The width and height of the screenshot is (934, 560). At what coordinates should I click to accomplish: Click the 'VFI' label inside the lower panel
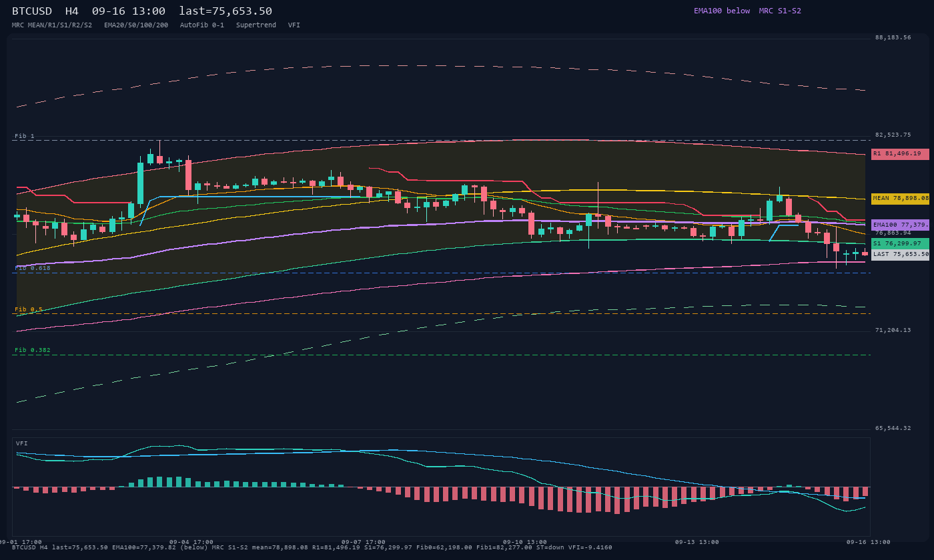pos(22,443)
